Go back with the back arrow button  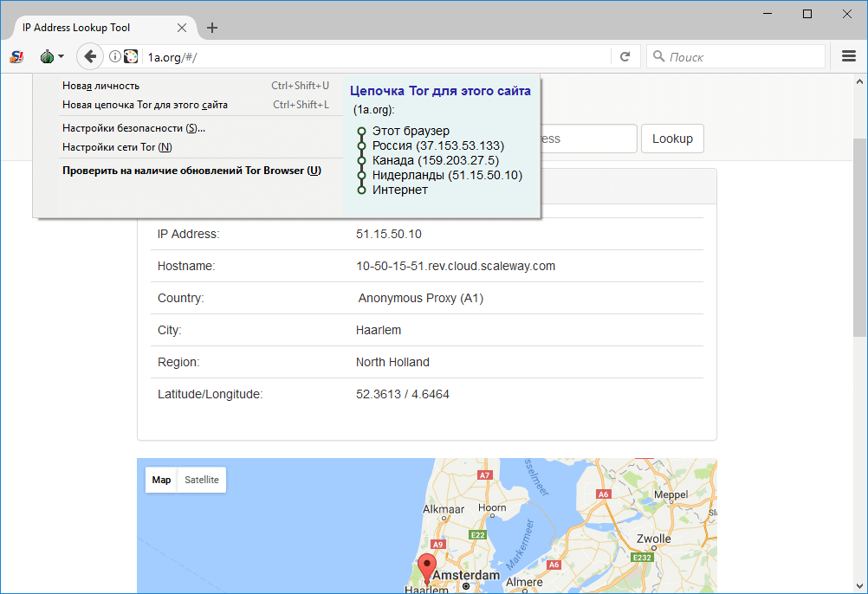pyautogui.click(x=89, y=57)
